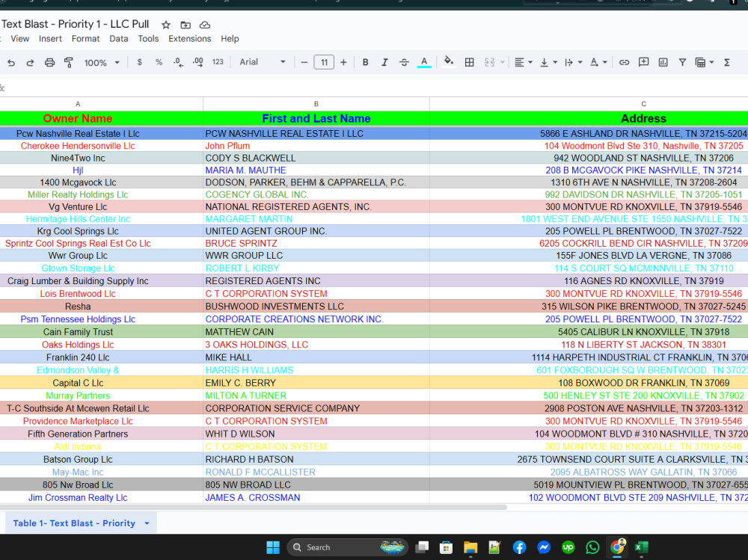Open Functions sigma icon
This screenshot has width=748, height=560.
pyautogui.click(x=727, y=63)
